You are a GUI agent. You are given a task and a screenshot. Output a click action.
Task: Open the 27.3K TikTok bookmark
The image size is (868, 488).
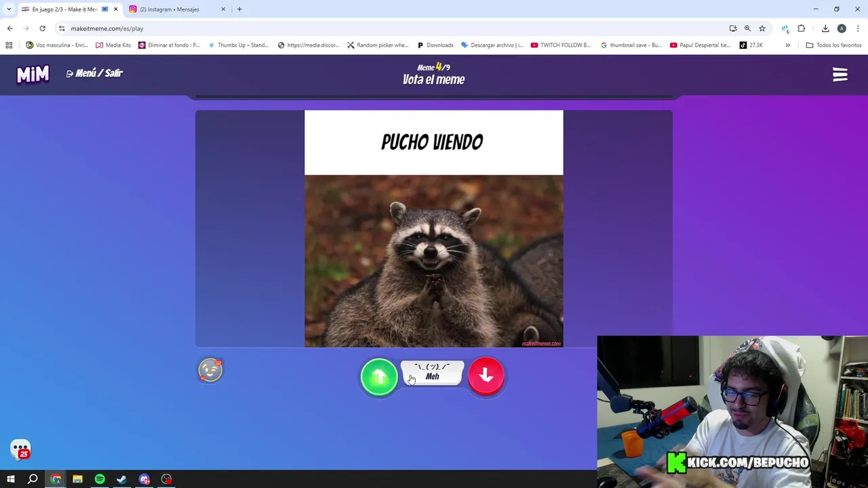[x=751, y=45]
